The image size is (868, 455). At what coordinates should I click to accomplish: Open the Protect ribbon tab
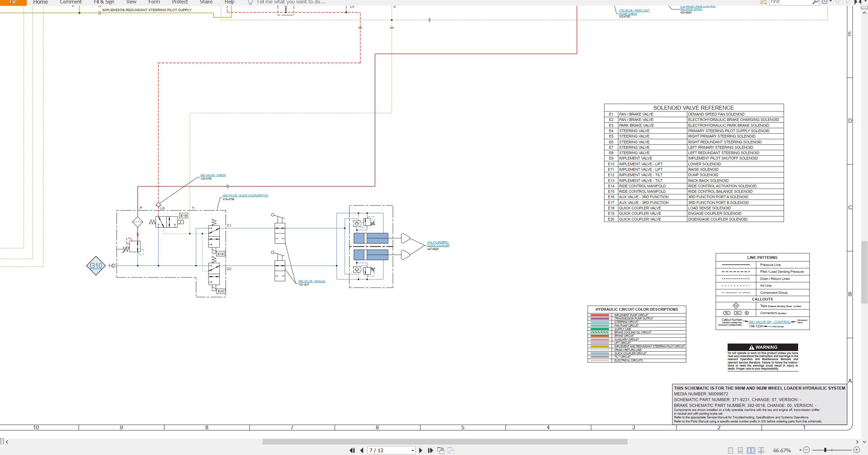click(x=180, y=2)
